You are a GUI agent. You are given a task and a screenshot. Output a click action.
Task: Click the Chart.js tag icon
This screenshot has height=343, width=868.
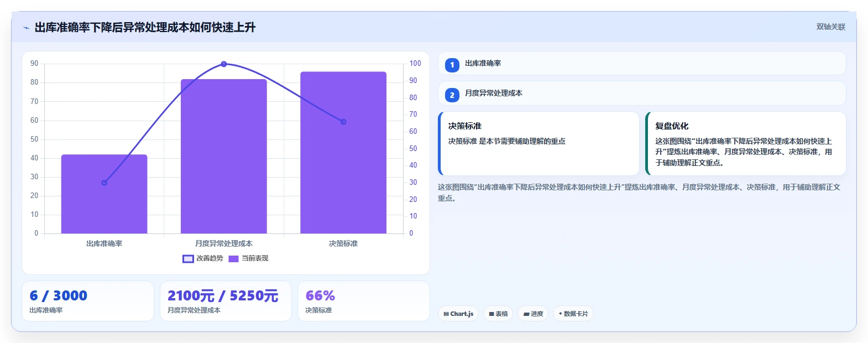pyautogui.click(x=446, y=314)
